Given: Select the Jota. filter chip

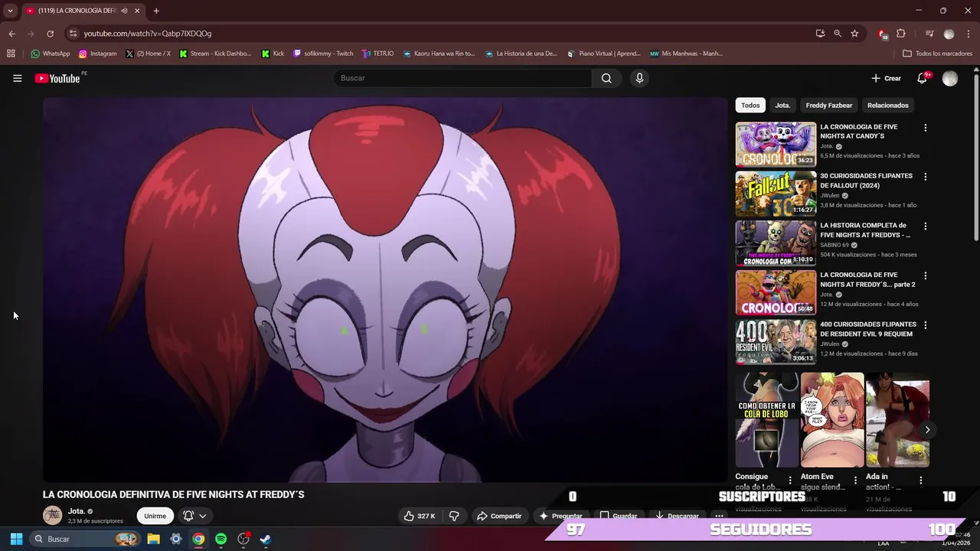Looking at the screenshot, I should click(782, 105).
